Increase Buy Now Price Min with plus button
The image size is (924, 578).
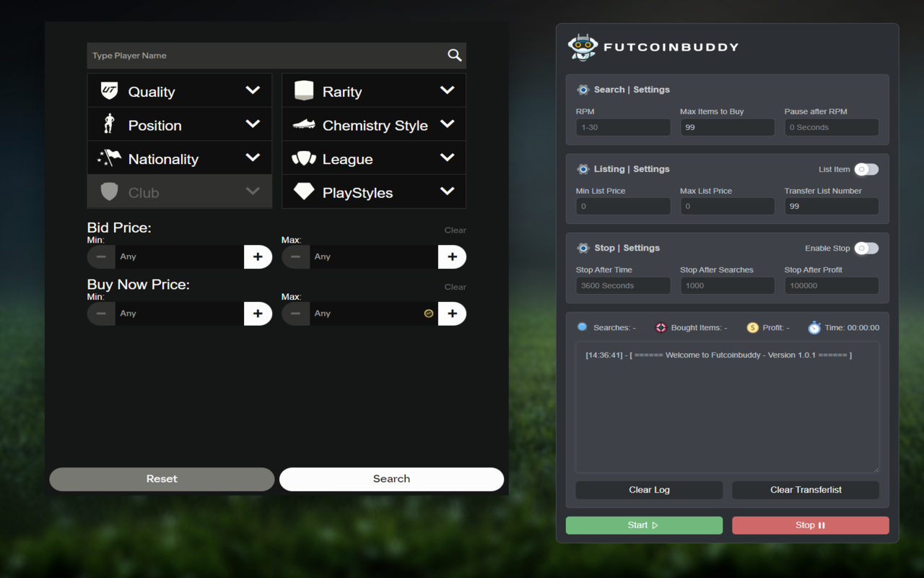coord(258,314)
